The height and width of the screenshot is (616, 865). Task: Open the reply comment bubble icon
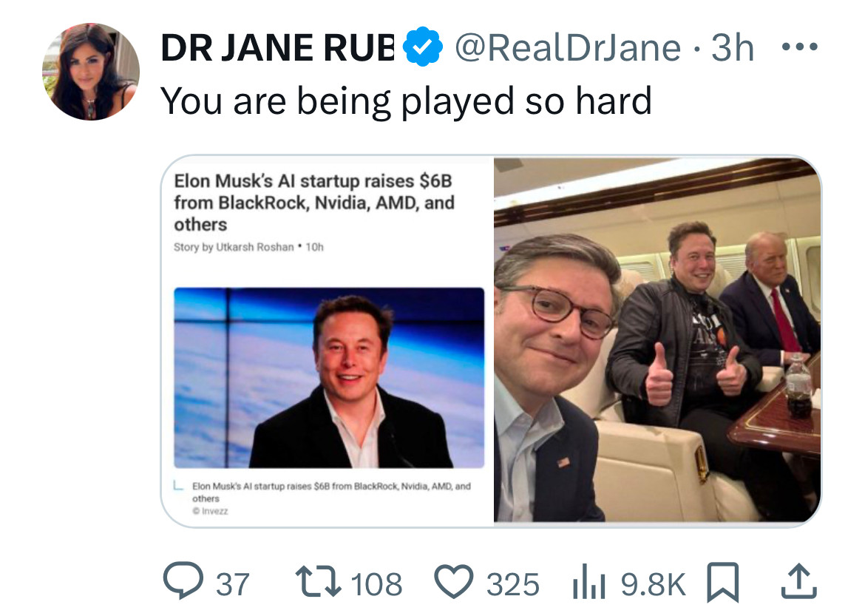coord(183,581)
